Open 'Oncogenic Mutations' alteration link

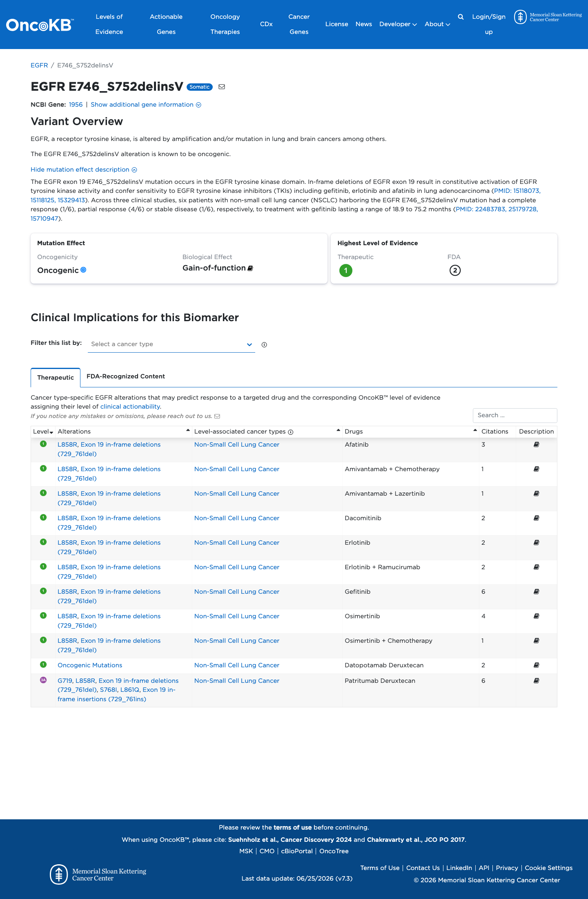tap(90, 665)
